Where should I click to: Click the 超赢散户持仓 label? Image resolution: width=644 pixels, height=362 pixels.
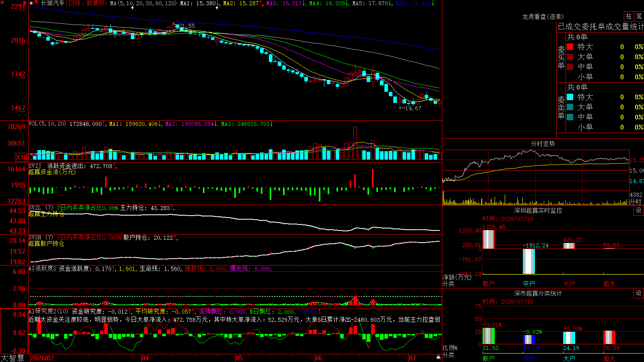46,244
